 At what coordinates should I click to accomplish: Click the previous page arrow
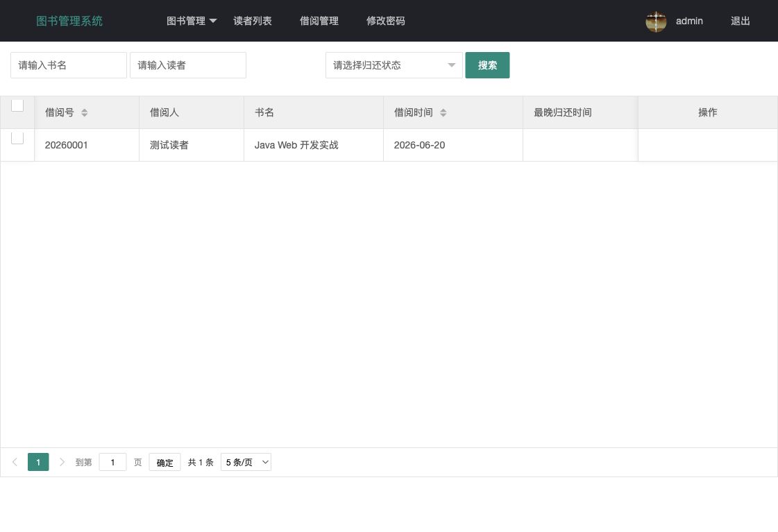point(15,462)
